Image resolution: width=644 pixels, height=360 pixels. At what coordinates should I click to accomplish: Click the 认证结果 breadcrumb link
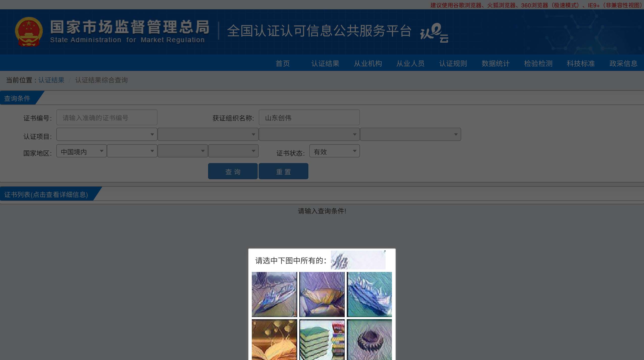(x=51, y=80)
